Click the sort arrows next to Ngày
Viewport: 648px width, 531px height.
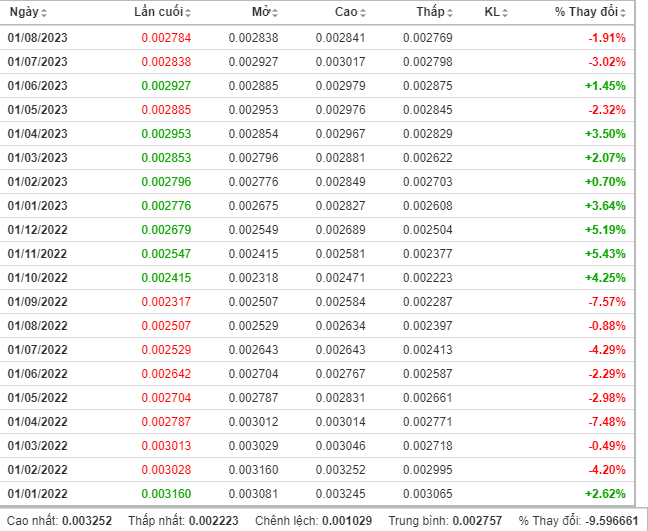coord(44,12)
